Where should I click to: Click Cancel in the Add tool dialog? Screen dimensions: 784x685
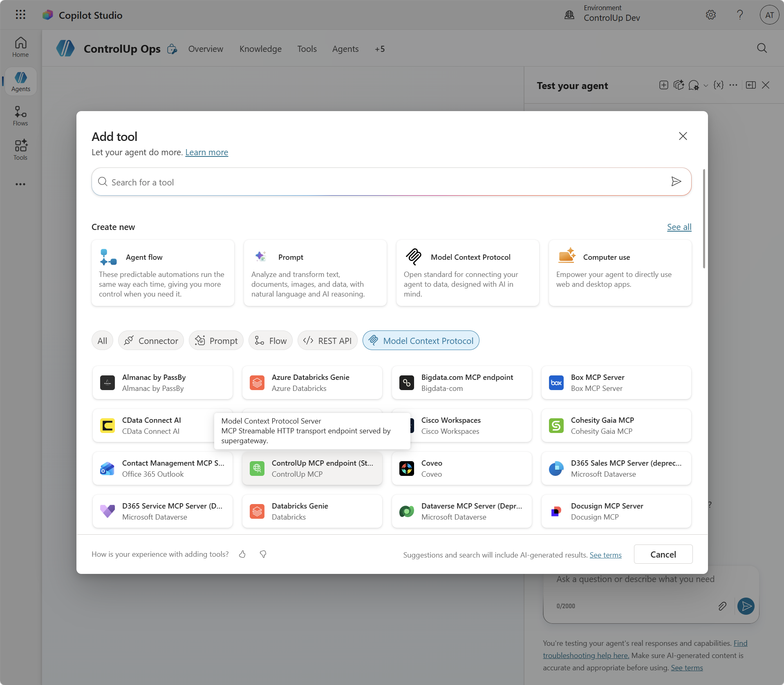pos(663,554)
